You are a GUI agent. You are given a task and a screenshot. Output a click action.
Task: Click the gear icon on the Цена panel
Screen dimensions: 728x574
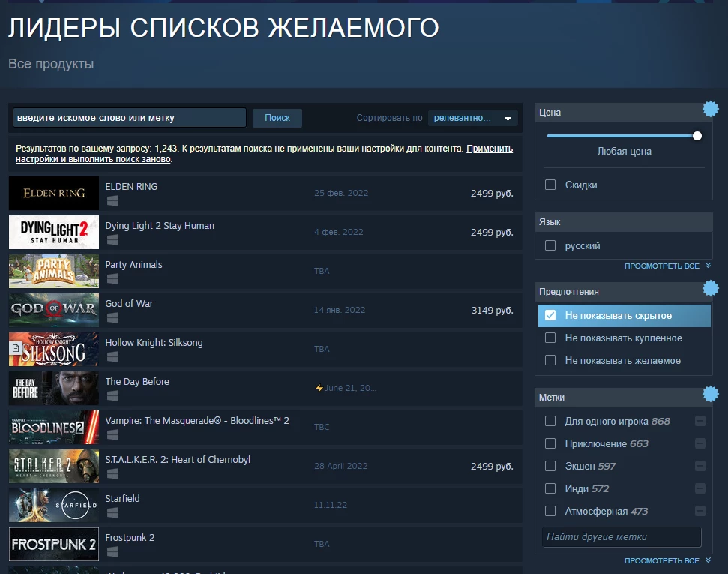pos(710,109)
